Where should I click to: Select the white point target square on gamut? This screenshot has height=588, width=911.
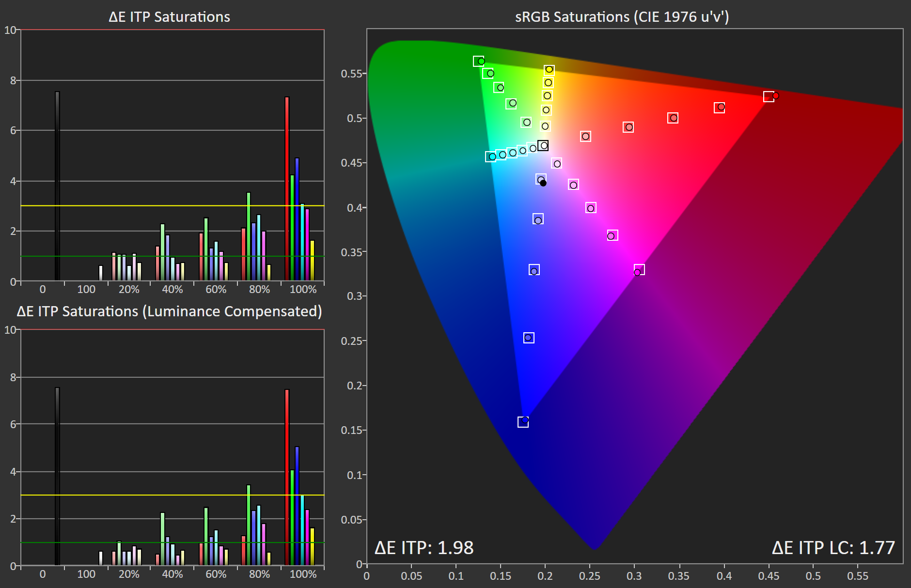(543, 145)
